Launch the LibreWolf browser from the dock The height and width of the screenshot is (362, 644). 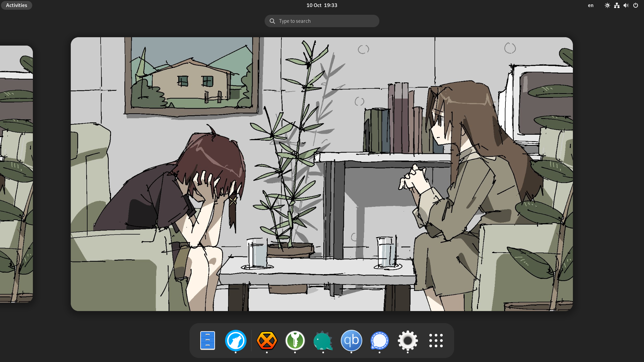coord(235,341)
